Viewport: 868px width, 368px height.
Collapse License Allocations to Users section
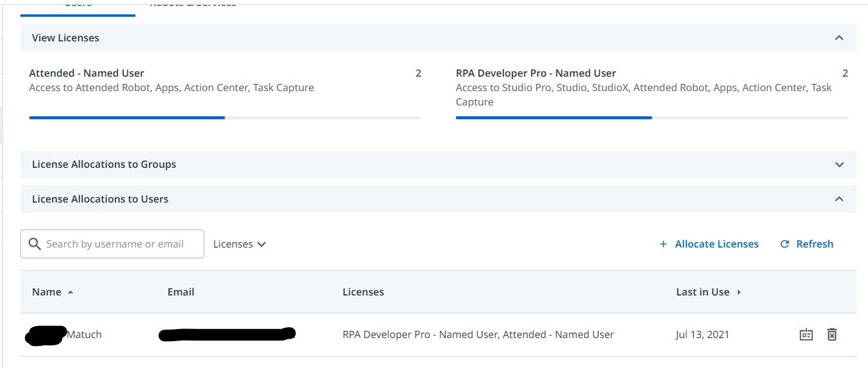pyautogui.click(x=839, y=199)
